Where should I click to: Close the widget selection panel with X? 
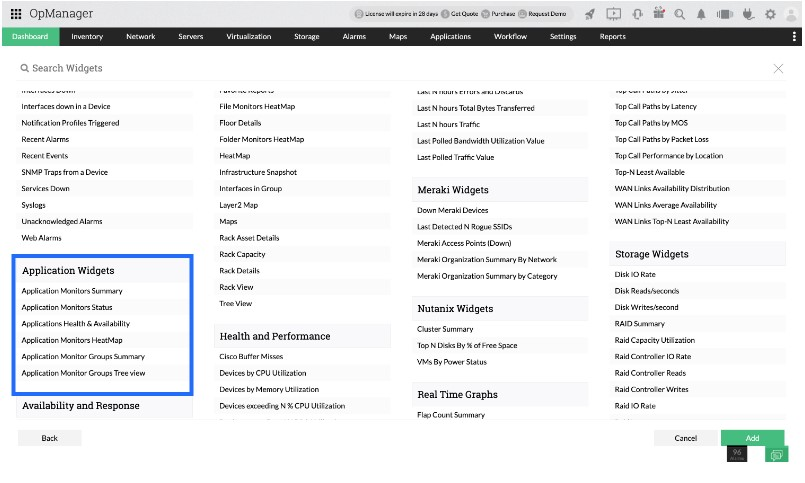click(x=778, y=69)
